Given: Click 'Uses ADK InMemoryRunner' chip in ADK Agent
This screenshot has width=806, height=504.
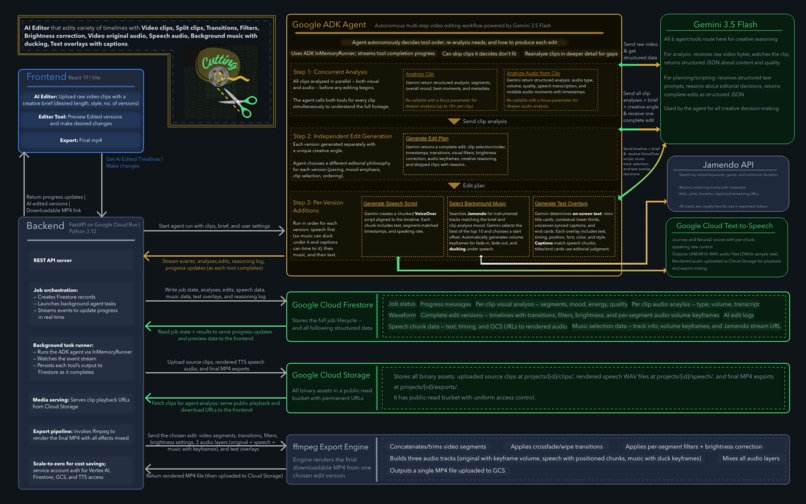Looking at the screenshot, I should tap(363, 53).
